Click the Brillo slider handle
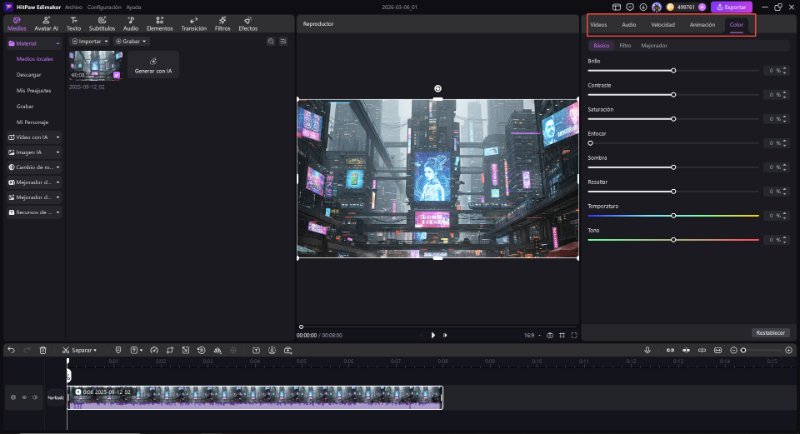 click(673, 70)
